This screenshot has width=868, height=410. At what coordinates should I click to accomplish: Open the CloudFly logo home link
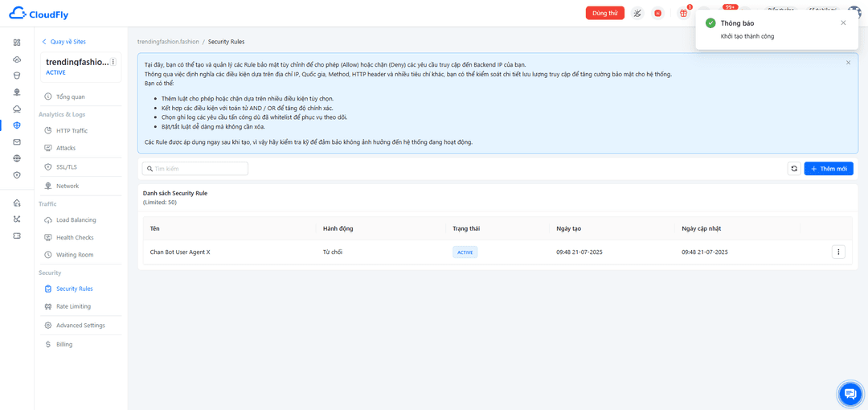click(x=39, y=14)
